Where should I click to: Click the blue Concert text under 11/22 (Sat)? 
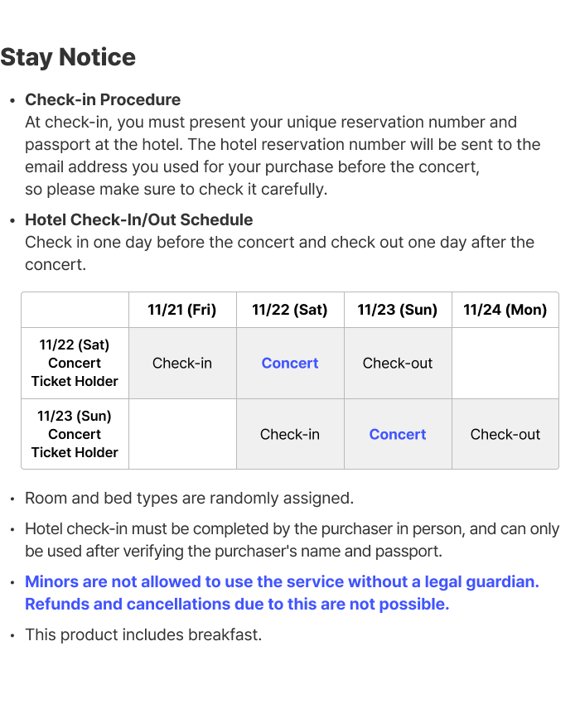click(x=290, y=363)
